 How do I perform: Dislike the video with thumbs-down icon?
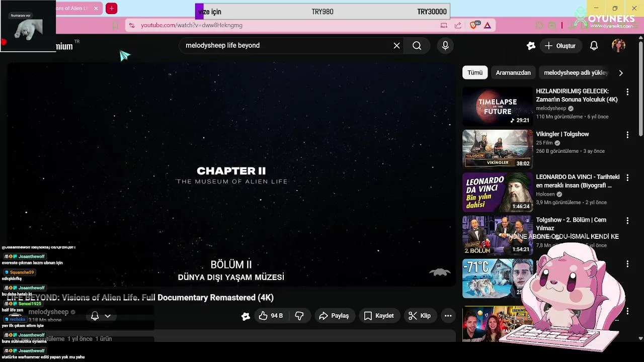pyautogui.click(x=299, y=316)
